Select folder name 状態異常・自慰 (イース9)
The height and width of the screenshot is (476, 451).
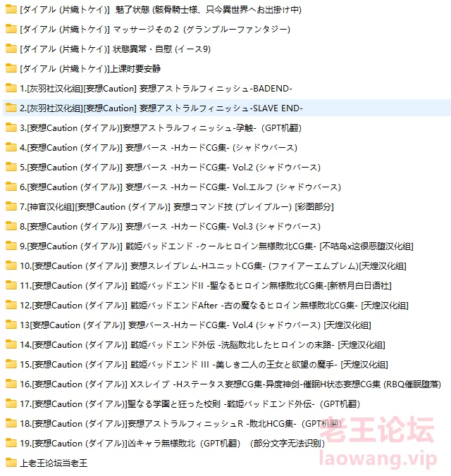(x=115, y=49)
